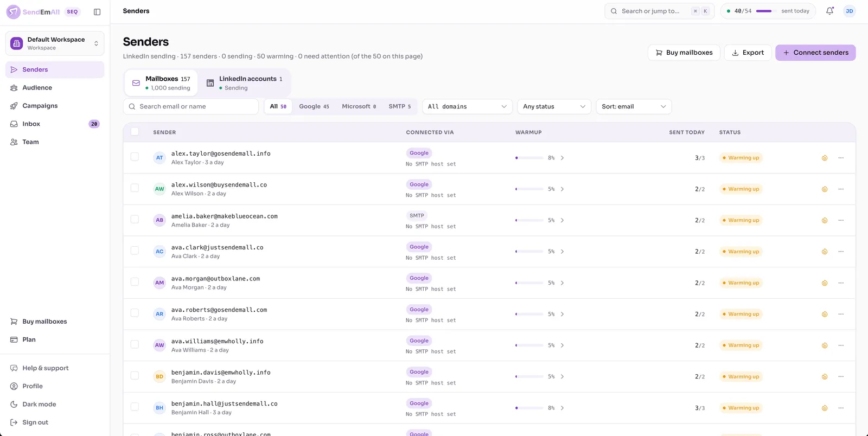Screen dimensions: 868x436
Task: Open more options for ava.roberts row
Action: [841, 314]
